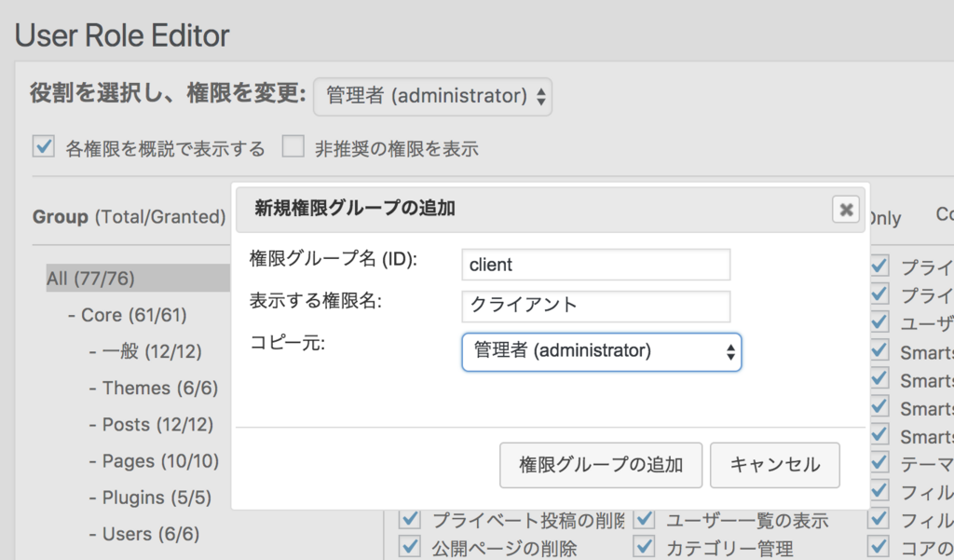The image size is (954, 560).
Task: Click the コピー元: label
Action: click(288, 343)
